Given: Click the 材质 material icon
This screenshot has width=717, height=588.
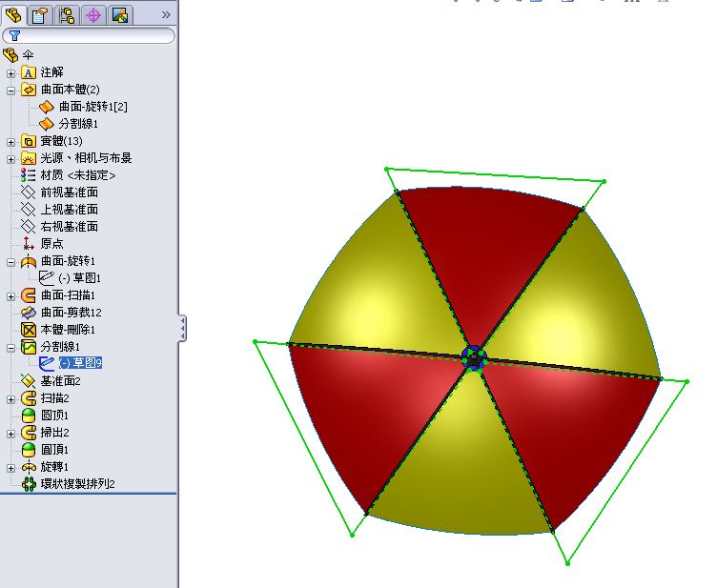Looking at the screenshot, I should tap(29, 175).
